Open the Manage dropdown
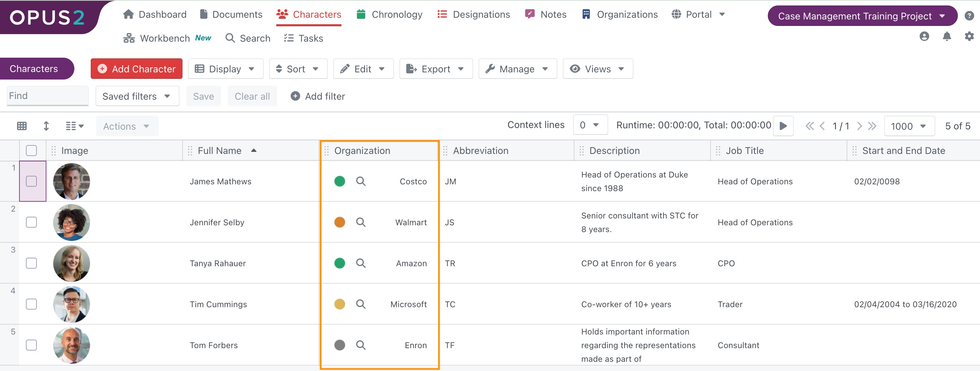The width and height of the screenshot is (980, 371). click(518, 69)
